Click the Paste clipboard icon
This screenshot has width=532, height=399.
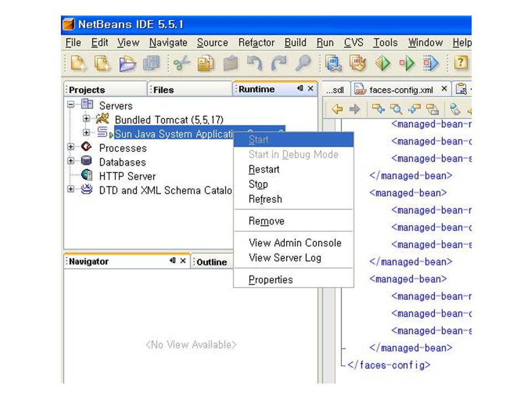tap(231, 63)
